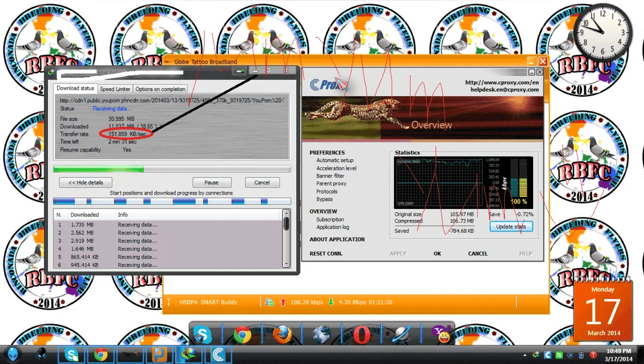The width and height of the screenshot is (644, 364).
Task: Select connection row 6 with 945.414 KB
Action: click(x=168, y=265)
